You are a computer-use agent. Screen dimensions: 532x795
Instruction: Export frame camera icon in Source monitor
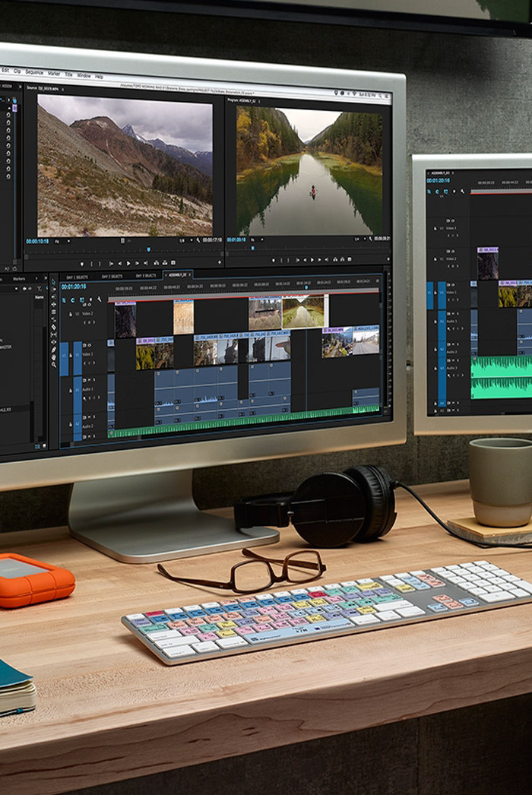click(173, 263)
